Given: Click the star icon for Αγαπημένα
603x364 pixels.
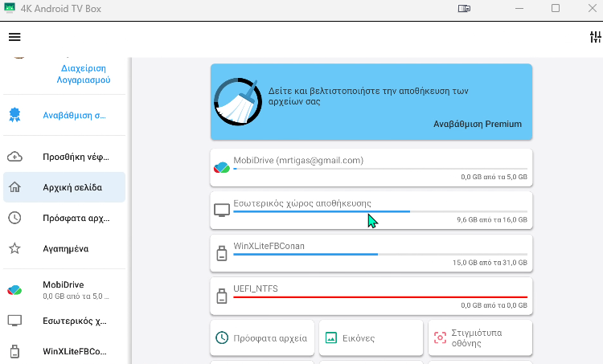Looking at the screenshot, I should click(14, 248).
